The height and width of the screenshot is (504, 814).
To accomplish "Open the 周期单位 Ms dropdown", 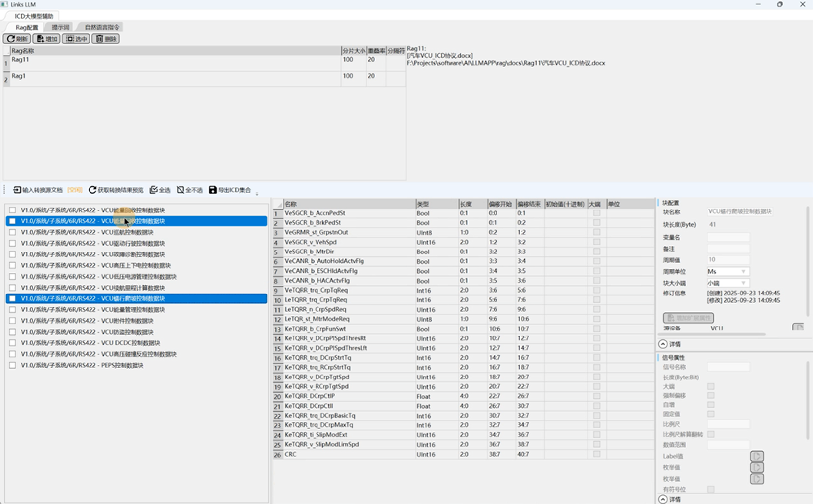I will (x=727, y=271).
